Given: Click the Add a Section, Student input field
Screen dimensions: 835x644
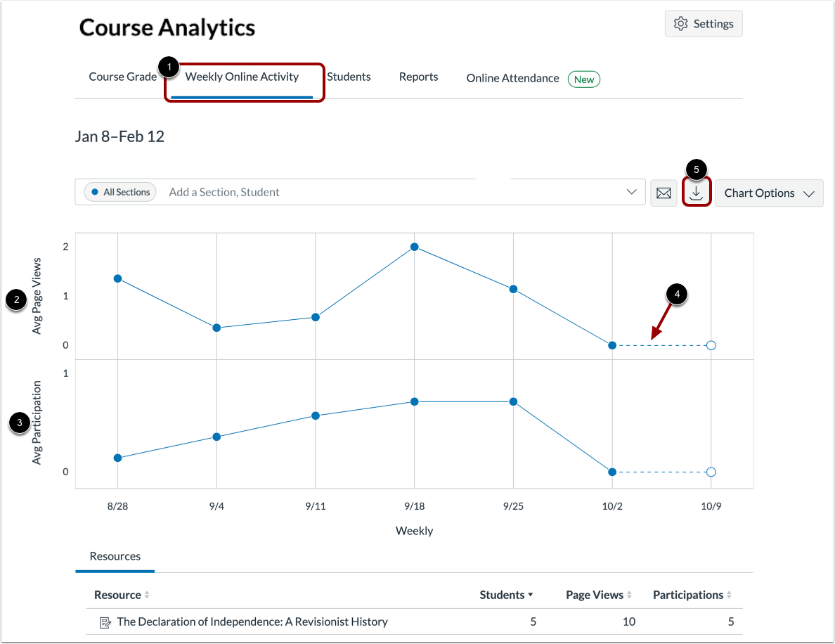Looking at the screenshot, I should (x=281, y=191).
